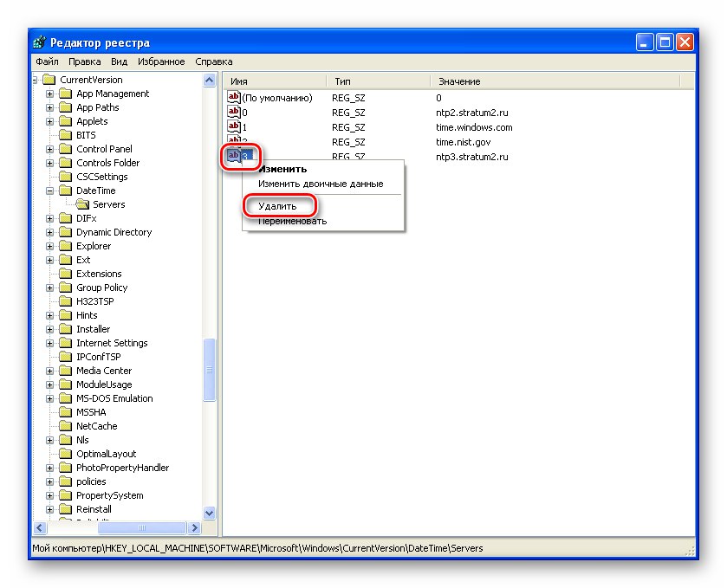
Task: Click the Registry Editor title bar icon
Action: (x=40, y=42)
